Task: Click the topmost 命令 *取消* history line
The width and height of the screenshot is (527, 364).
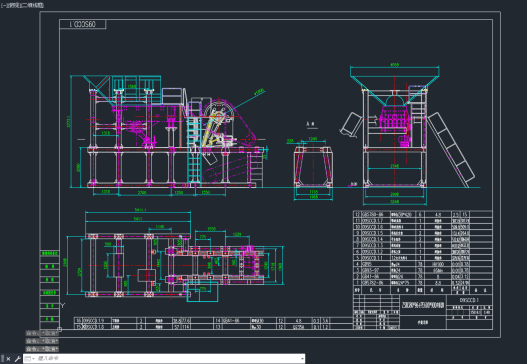Action: pos(42,333)
